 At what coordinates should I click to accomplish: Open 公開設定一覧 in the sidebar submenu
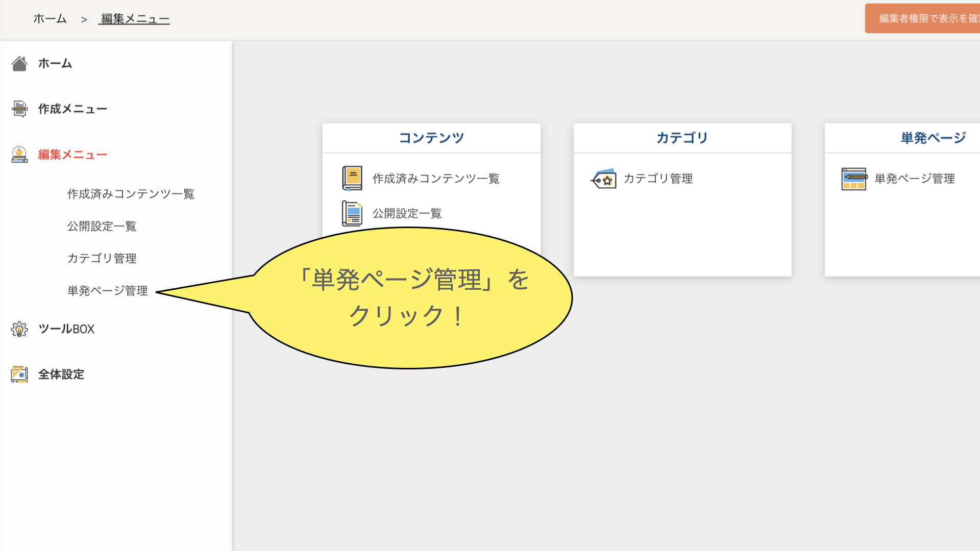click(102, 226)
